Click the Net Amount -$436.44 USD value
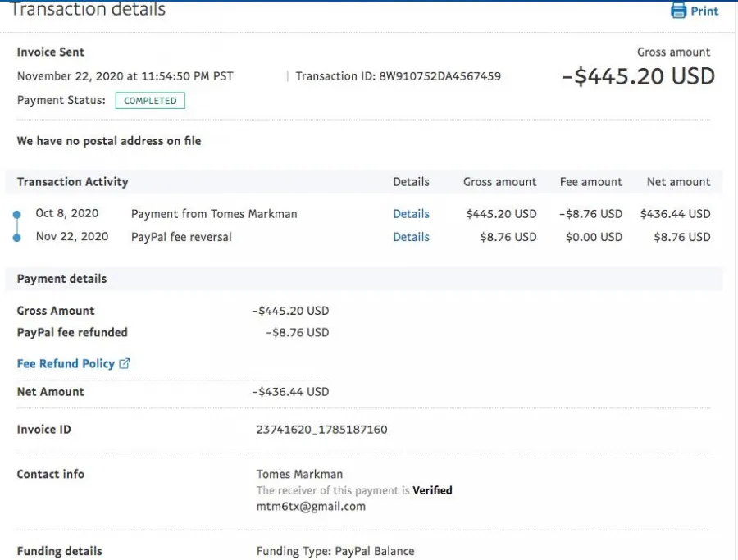This screenshot has width=738, height=560. click(290, 392)
